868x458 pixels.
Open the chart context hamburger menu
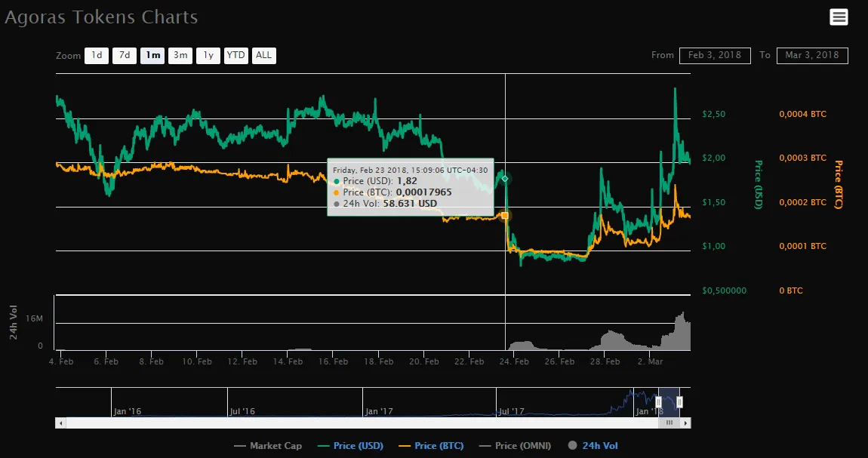tap(839, 17)
